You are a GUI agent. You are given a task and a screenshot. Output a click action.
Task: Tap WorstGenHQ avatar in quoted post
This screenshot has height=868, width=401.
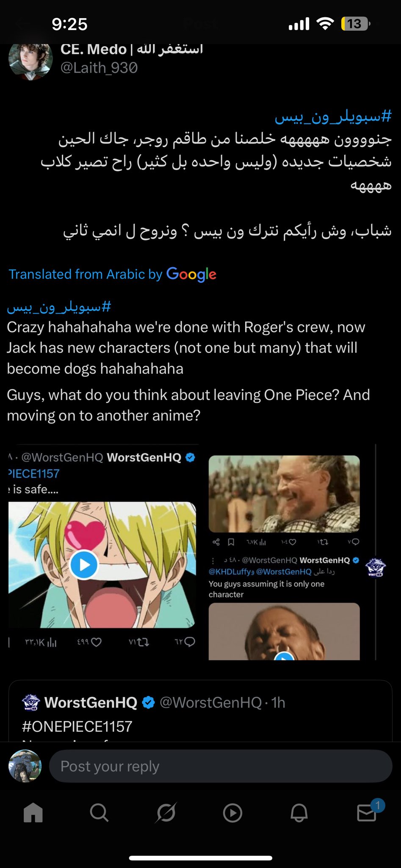coord(31,702)
